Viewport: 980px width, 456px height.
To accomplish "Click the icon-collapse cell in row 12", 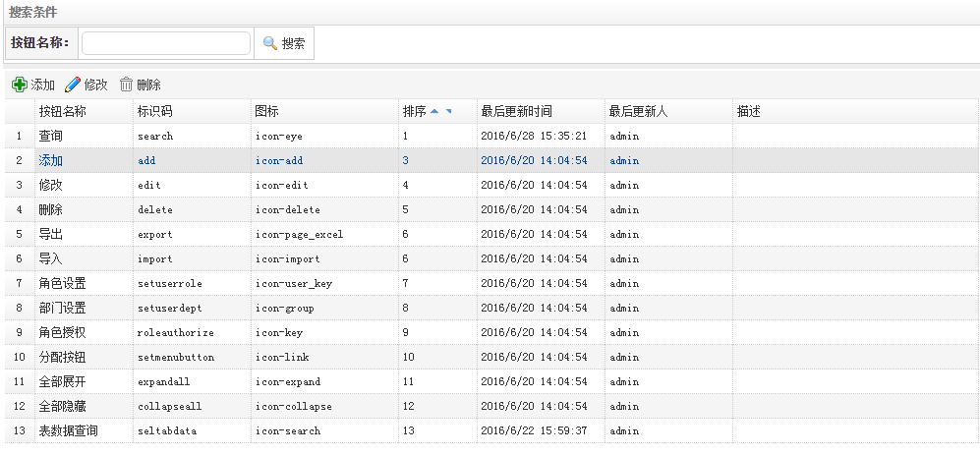I will tap(293, 406).
